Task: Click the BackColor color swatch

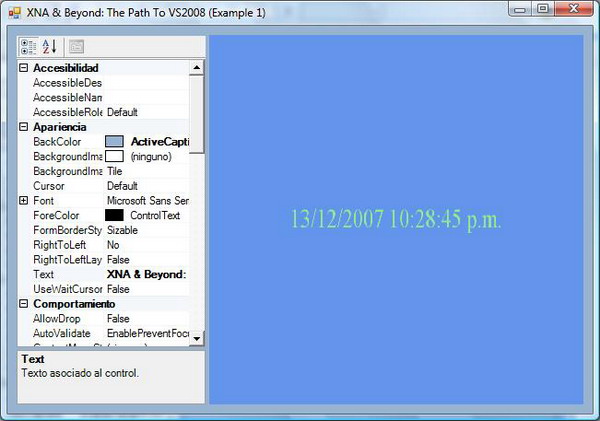Action: coord(114,142)
